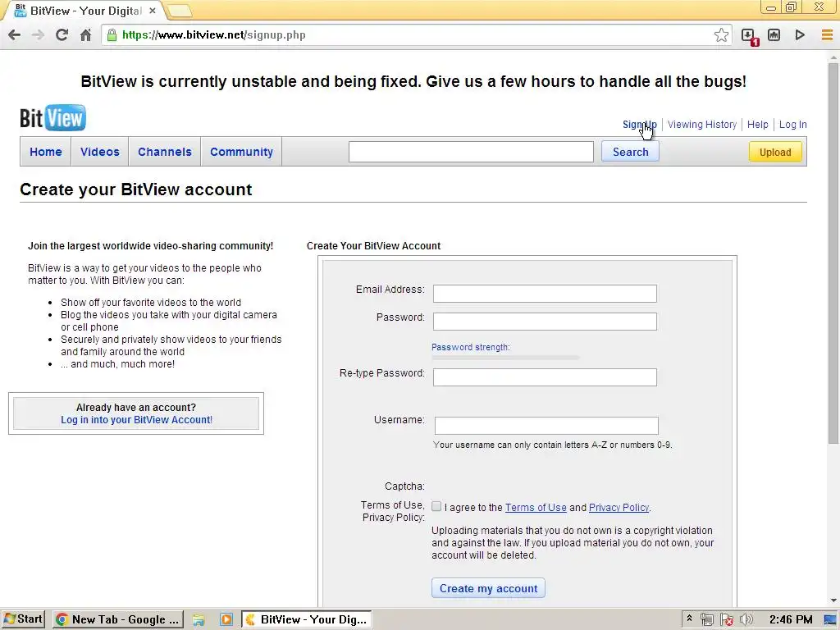Viewport: 840px width, 630px height.
Task: Open the Home navigation tab
Action: pyautogui.click(x=46, y=152)
